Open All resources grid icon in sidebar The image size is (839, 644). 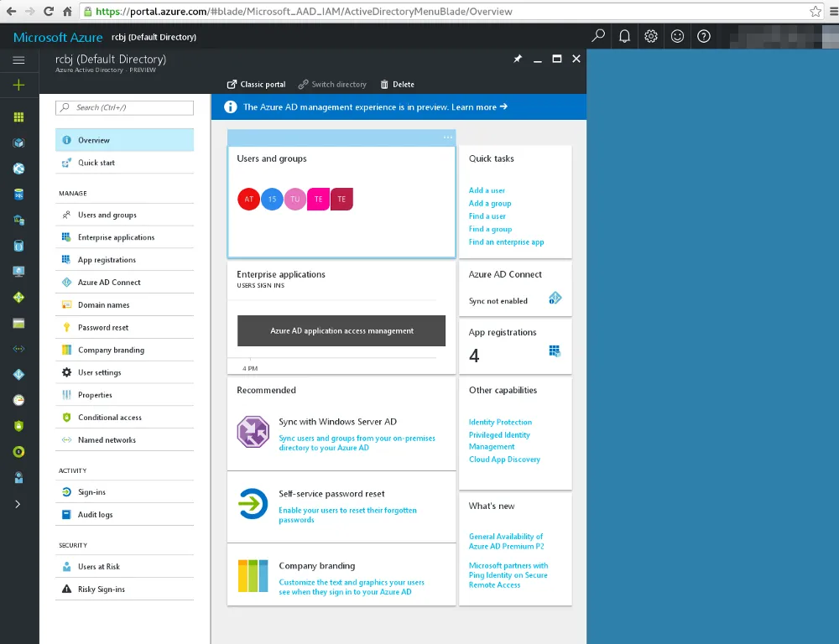click(x=18, y=117)
